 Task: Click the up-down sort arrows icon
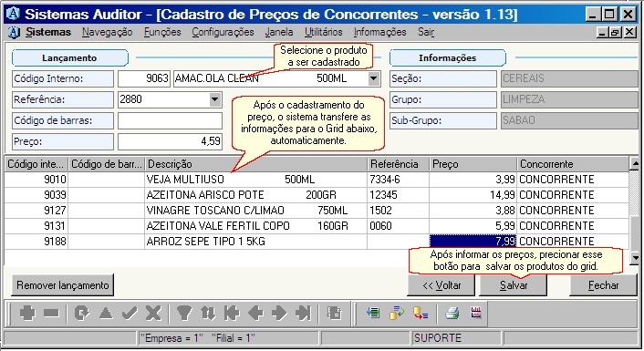(x=208, y=314)
